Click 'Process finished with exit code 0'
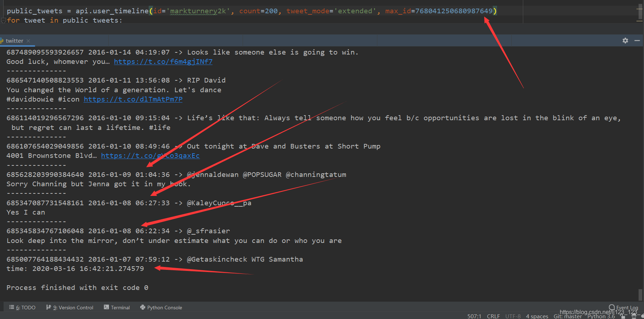The width and height of the screenshot is (644, 319). click(x=77, y=288)
